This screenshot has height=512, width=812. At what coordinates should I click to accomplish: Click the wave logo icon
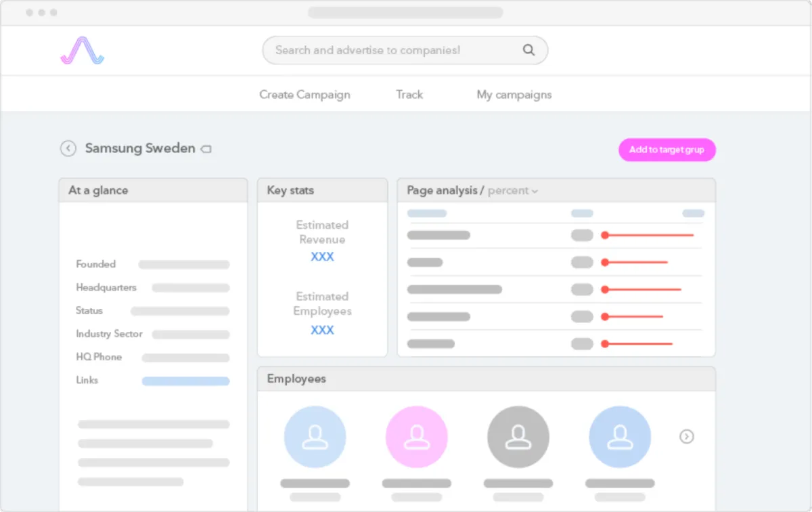point(82,51)
